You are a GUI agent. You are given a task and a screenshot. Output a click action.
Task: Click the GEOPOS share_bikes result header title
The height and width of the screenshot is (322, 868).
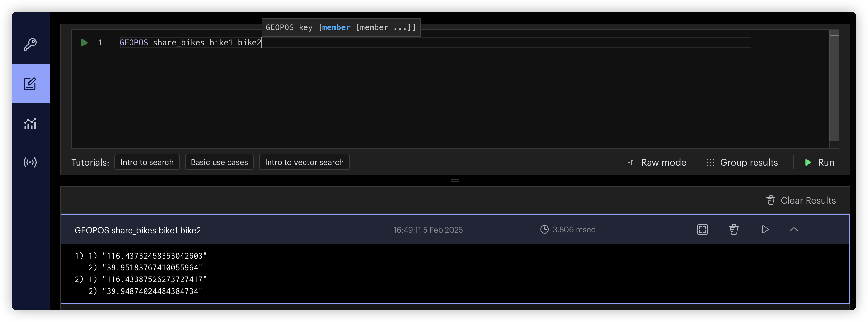click(137, 230)
